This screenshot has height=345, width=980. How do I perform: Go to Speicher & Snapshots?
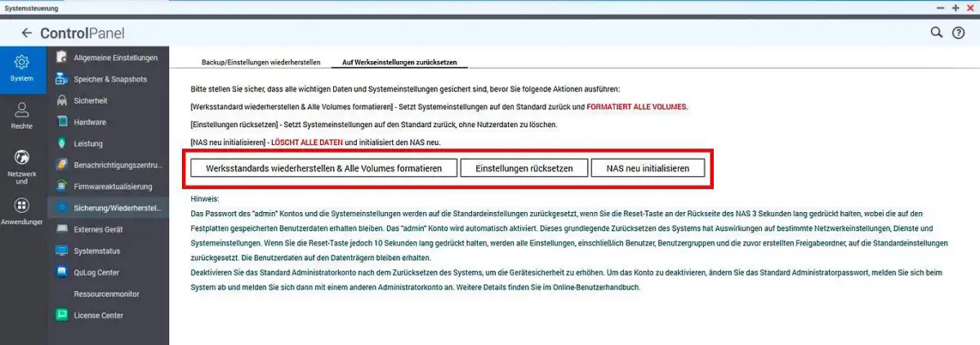108,79
